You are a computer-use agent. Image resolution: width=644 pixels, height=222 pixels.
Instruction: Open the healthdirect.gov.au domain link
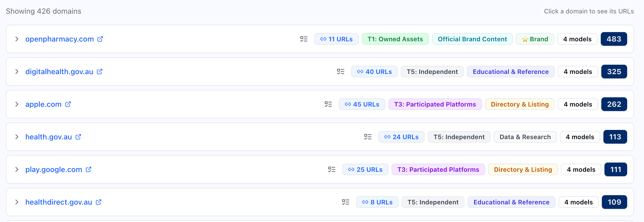59,202
